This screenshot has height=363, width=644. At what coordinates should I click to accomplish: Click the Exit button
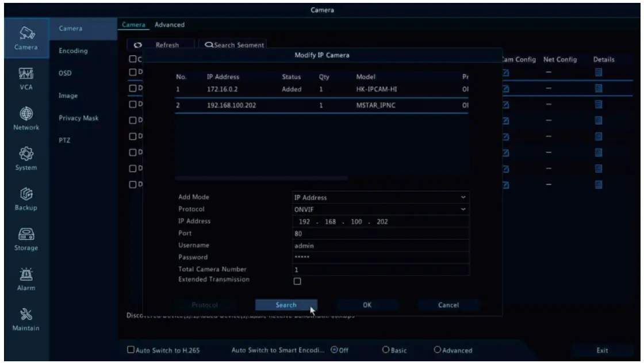(x=602, y=350)
